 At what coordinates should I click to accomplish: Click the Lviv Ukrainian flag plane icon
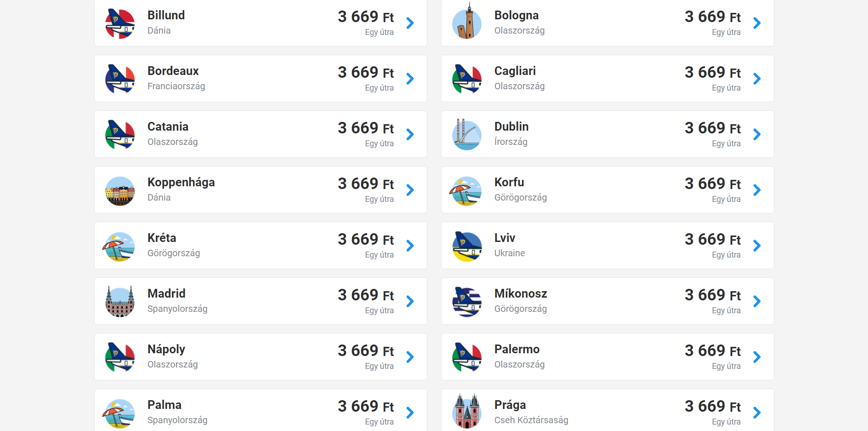[x=467, y=246]
